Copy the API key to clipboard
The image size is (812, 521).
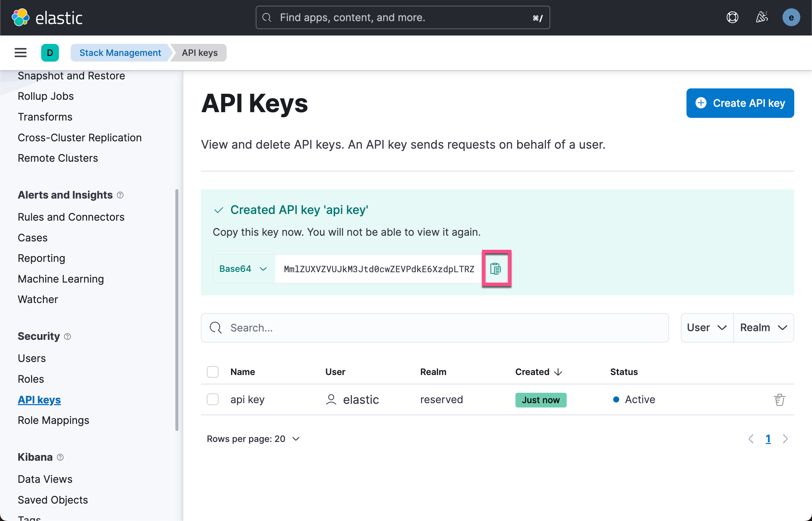(x=495, y=269)
